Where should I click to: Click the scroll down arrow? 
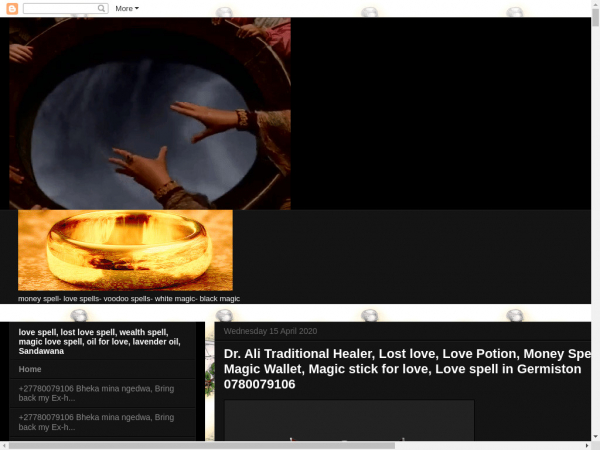coord(595,437)
